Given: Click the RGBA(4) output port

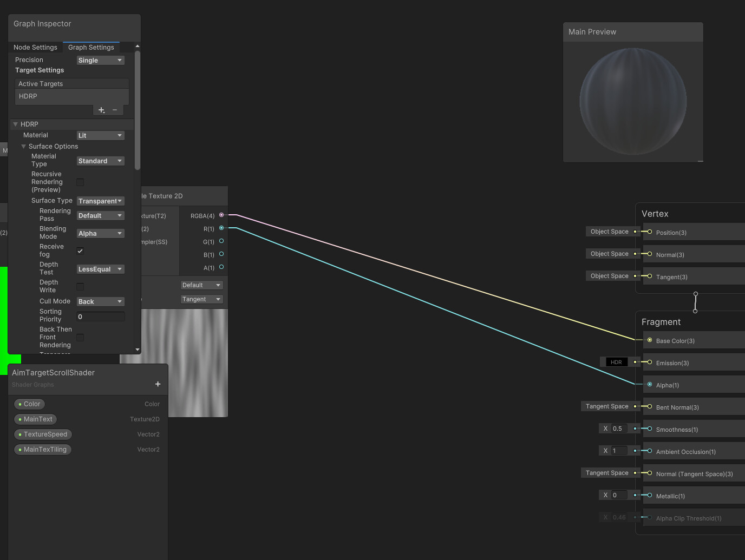Looking at the screenshot, I should (221, 215).
